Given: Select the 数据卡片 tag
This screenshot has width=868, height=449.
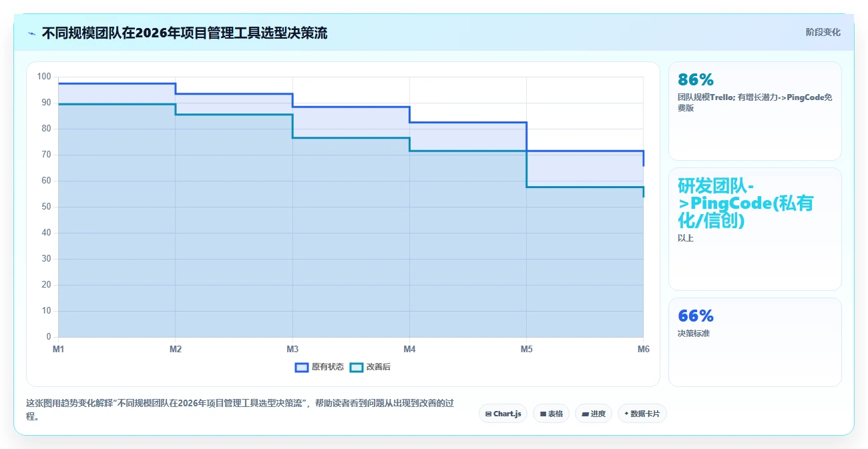Looking at the screenshot, I should [x=642, y=414].
